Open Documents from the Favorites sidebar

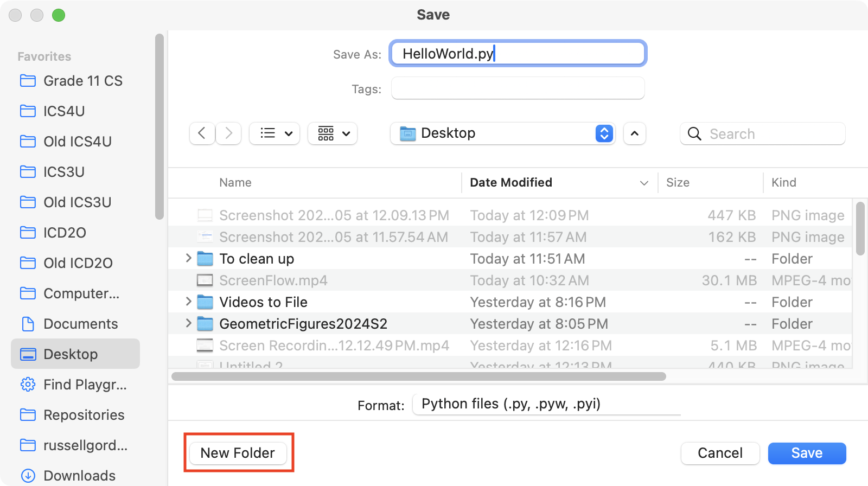[x=80, y=324]
